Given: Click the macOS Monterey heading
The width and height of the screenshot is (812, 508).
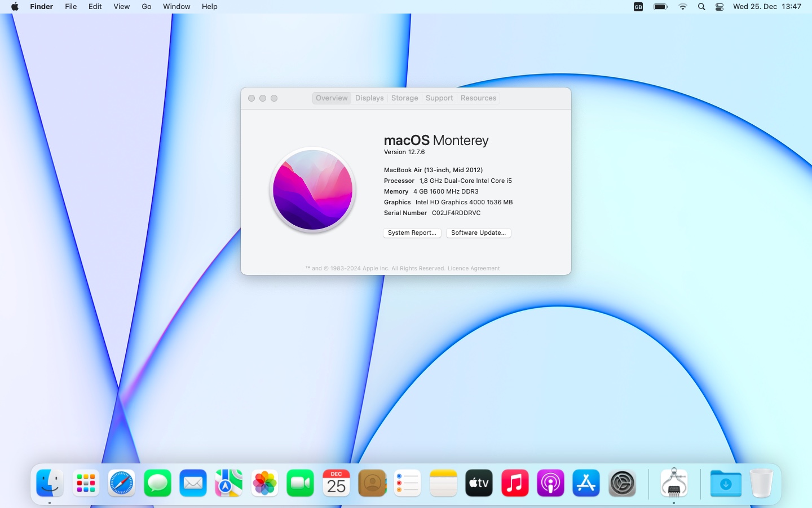Looking at the screenshot, I should (x=436, y=140).
